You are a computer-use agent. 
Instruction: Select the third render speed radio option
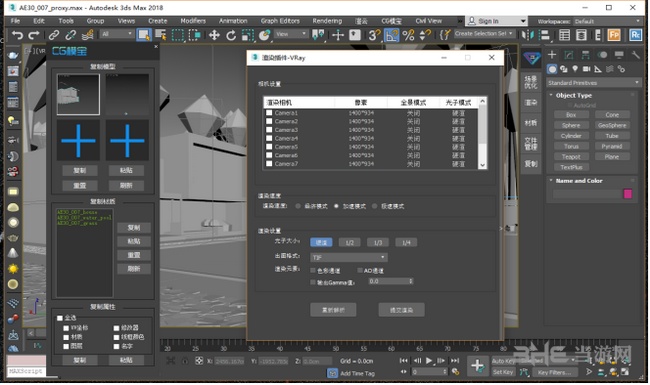[375, 206]
